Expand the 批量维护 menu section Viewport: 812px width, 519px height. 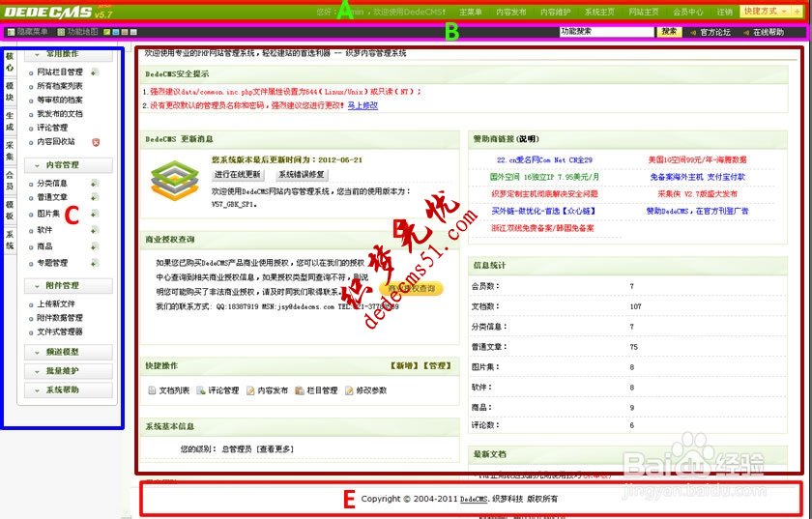[x=69, y=371]
